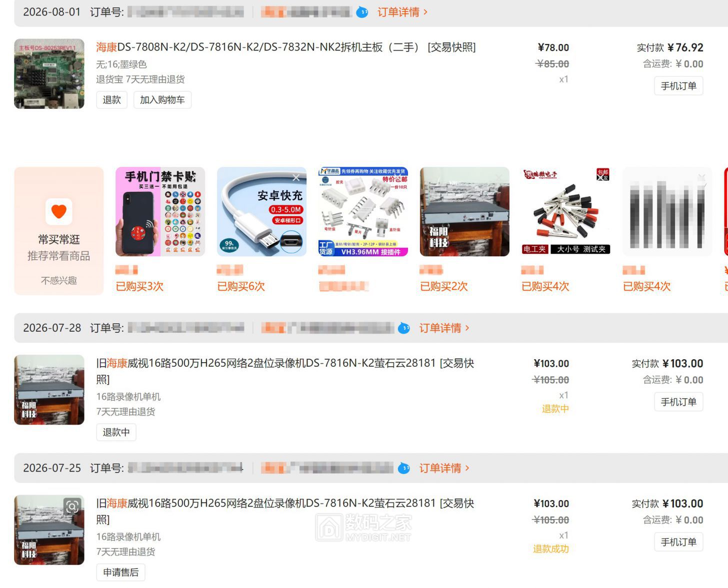Click the struck-through ¥85.00 original price
This screenshot has width=728, height=588.
click(552, 64)
